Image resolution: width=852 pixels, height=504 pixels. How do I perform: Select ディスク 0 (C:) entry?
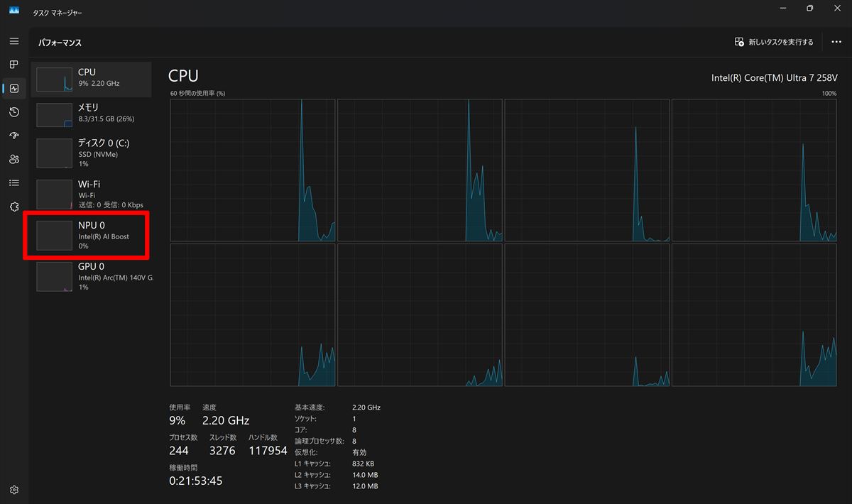[91, 153]
